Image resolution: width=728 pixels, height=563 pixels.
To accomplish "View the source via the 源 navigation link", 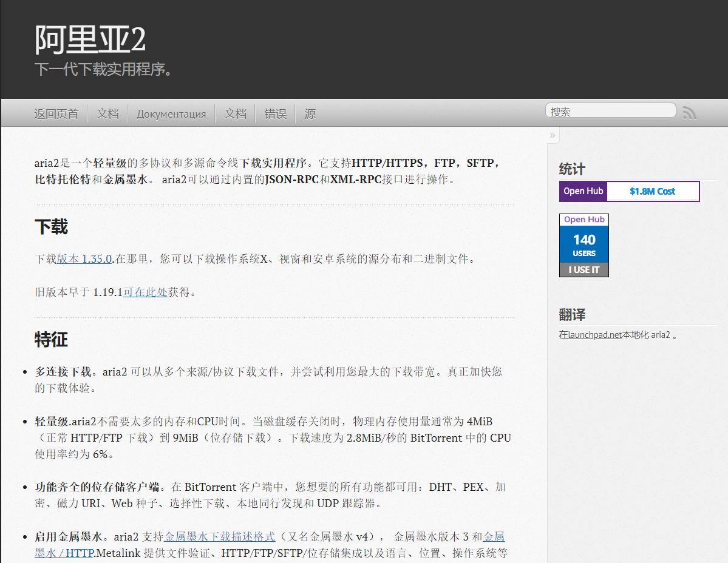I will coord(309,113).
